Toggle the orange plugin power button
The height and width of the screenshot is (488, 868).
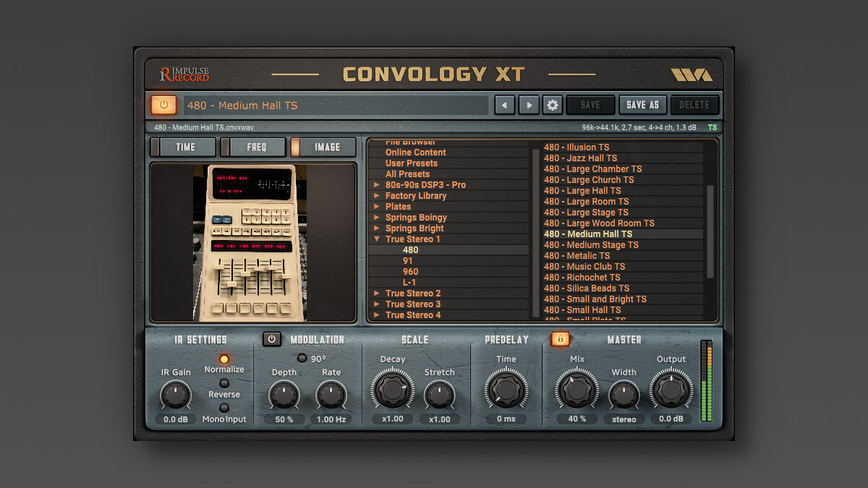pos(163,105)
